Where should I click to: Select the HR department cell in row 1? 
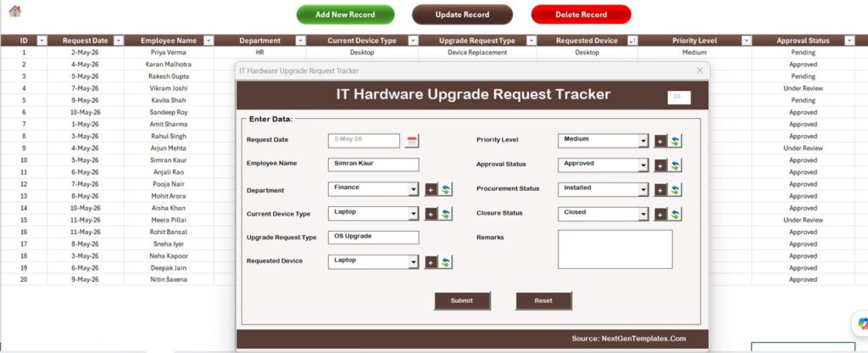pyautogui.click(x=259, y=53)
